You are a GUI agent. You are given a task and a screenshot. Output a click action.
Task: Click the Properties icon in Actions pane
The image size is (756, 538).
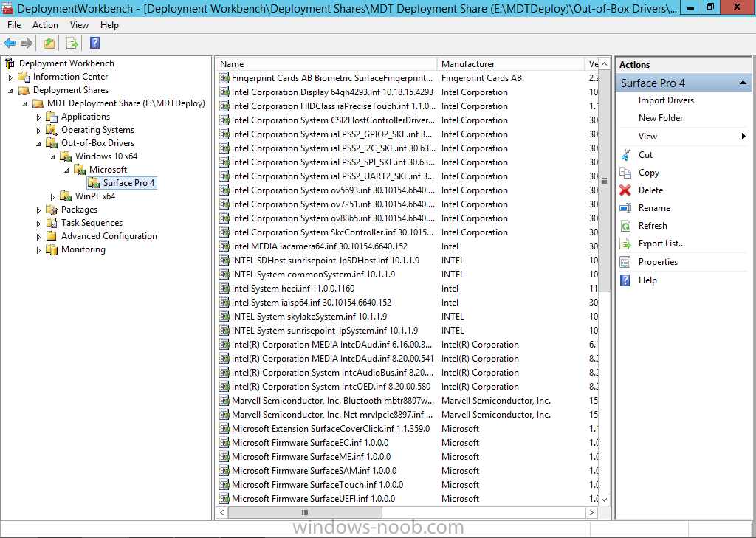click(625, 262)
